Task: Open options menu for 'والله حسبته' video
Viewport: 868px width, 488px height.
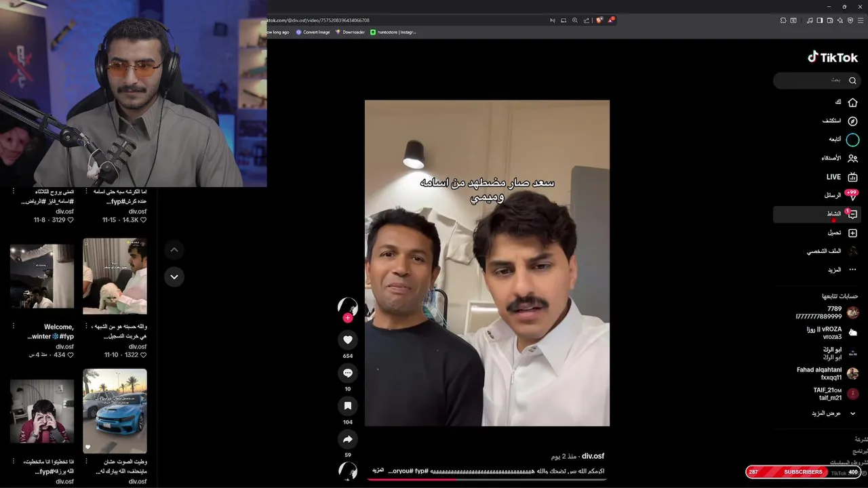Action: click(85, 327)
